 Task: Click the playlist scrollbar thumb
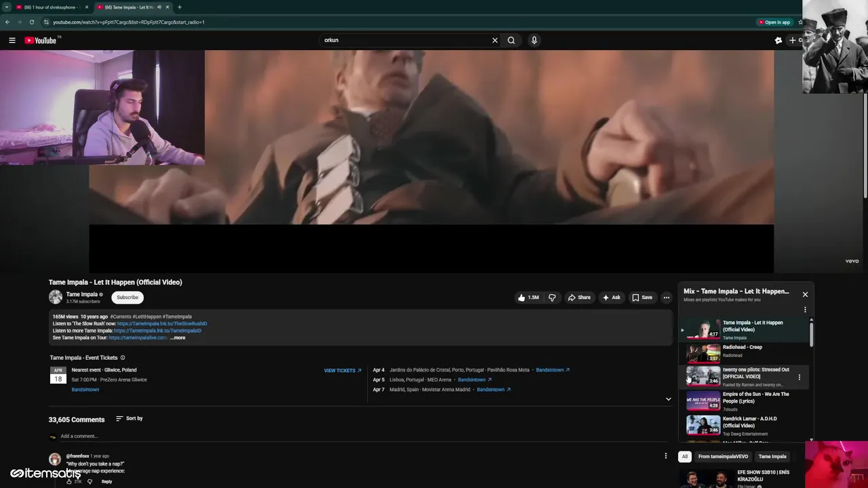[811, 333]
